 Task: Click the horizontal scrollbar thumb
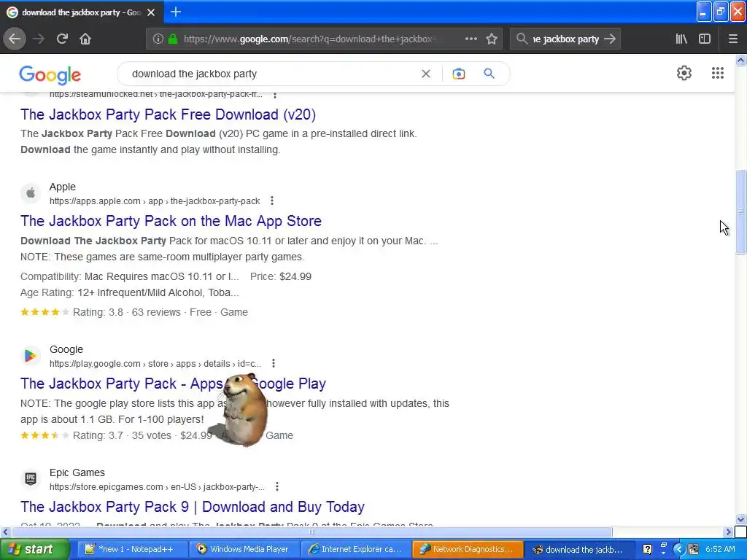pyautogui.click(x=312, y=532)
